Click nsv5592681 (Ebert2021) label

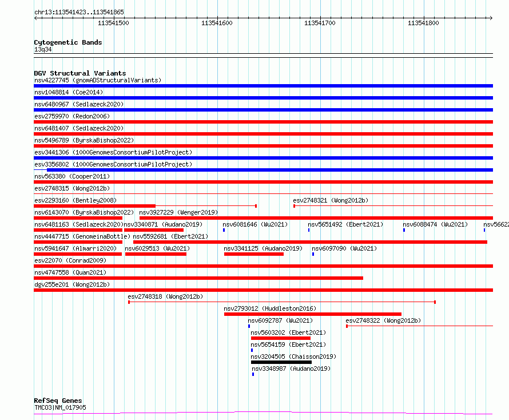[x=170, y=236]
